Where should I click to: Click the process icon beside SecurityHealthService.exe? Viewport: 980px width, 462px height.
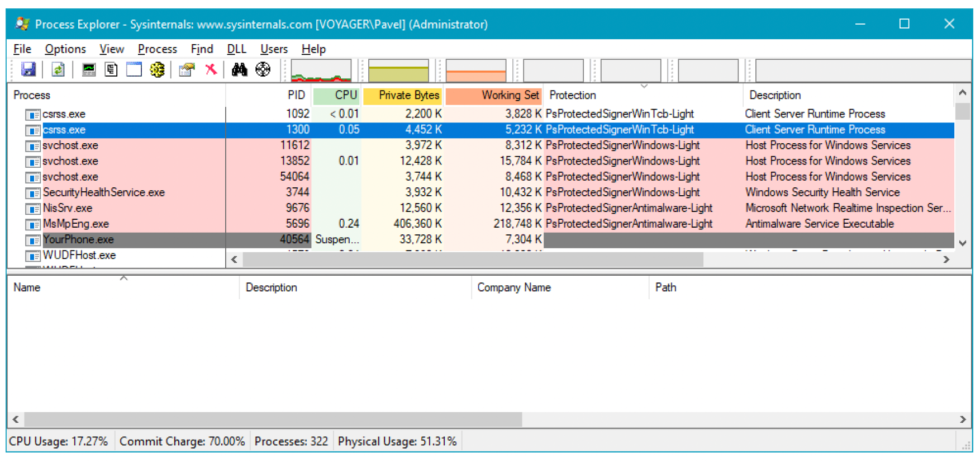pyautogui.click(x=33, y=193)
